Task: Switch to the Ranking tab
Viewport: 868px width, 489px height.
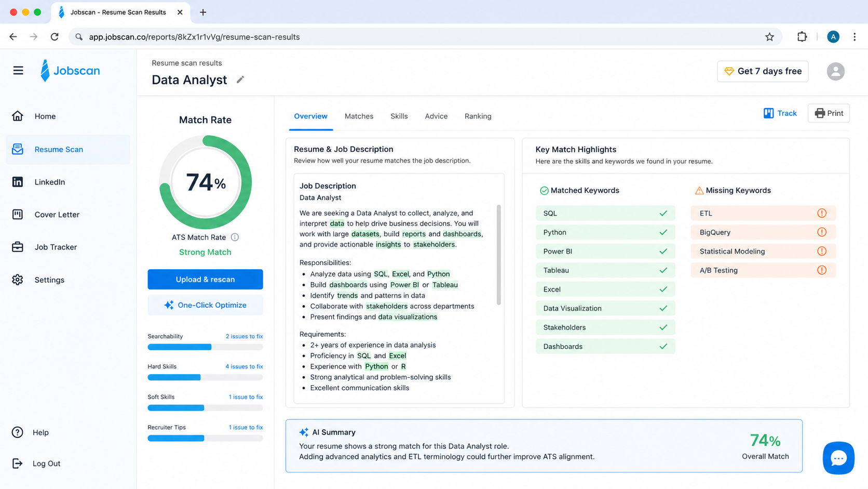Action: click(x=478, y=116)
